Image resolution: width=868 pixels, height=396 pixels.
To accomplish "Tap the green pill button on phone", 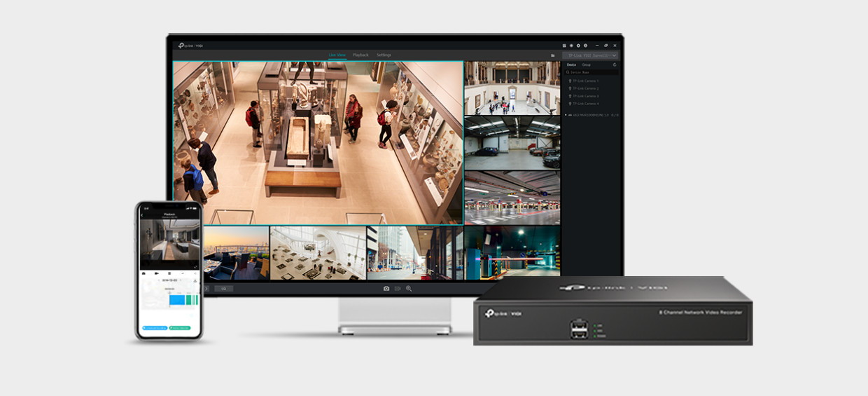I will (x=179, y=327).
